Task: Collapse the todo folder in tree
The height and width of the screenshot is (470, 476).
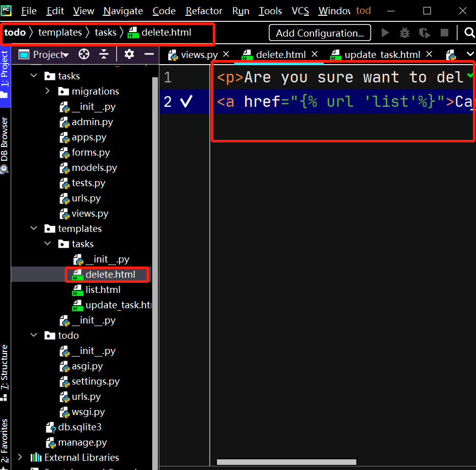Action: 34,335
